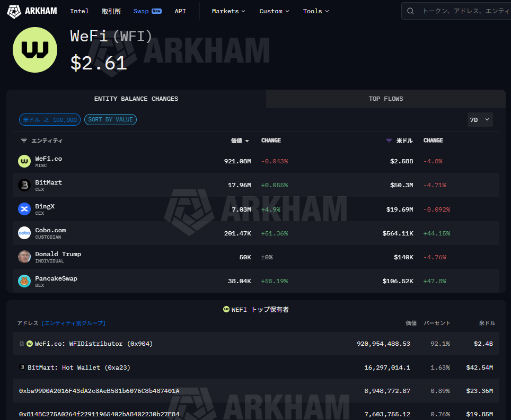Image resolution: width=511 pixels, height=420 pixels.
Task: Click contract document icon in WFIDistributor row
Action: [x=22, y=344]
